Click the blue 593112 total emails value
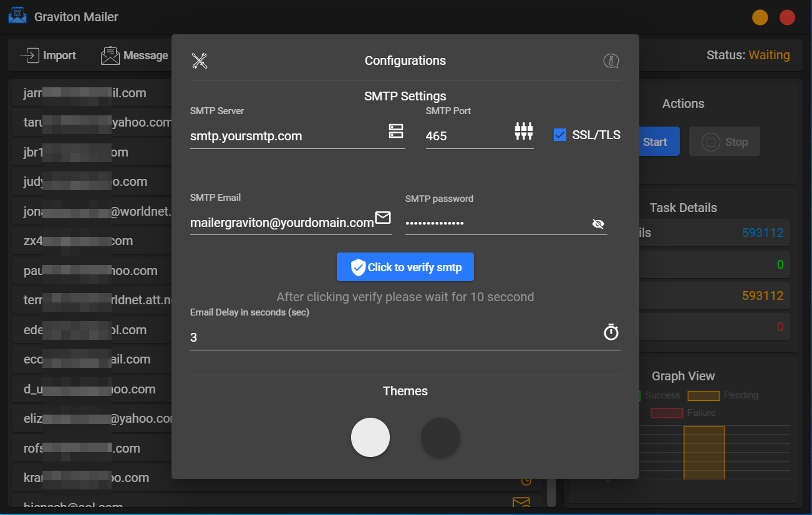812x515 pixels. (x=762, y=233)
